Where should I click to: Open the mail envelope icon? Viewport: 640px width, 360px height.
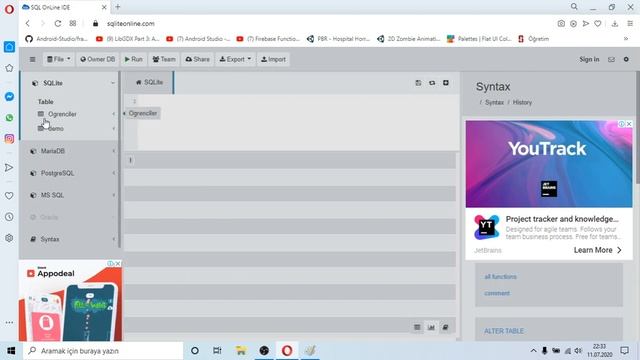[611, 60]
